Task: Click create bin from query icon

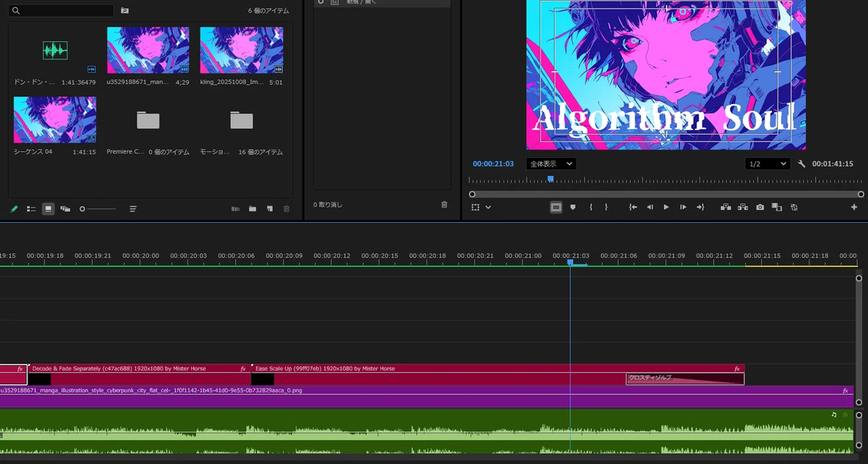Action: click(125, 11)
